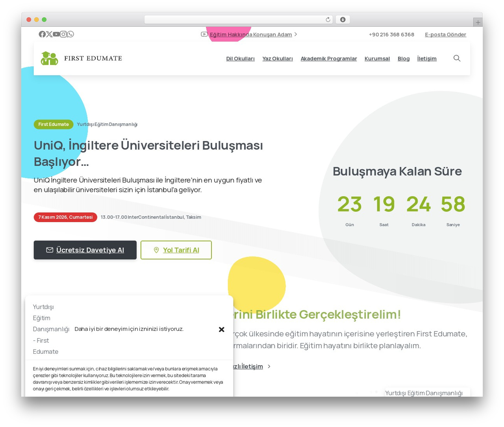Click the map pin icon on Yol Tarifi button
Viewport: 504px width, 427px height.
[156, 250]
